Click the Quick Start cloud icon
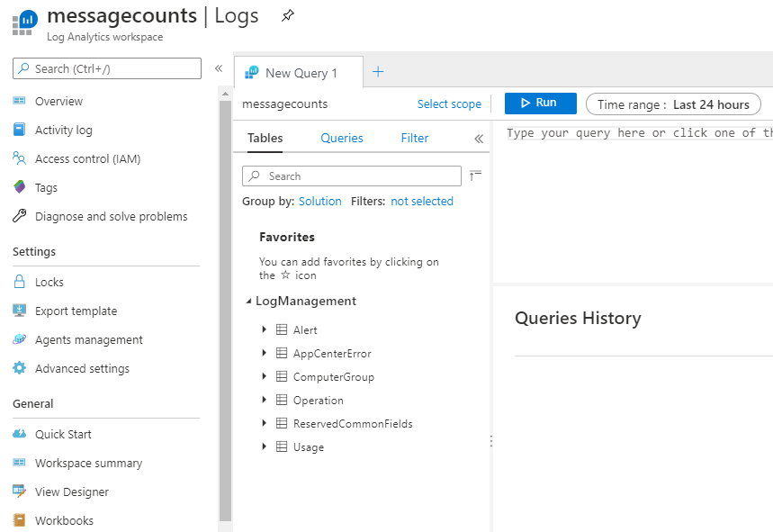The width and height of the screenshot is (773, 532). [19, 433]
